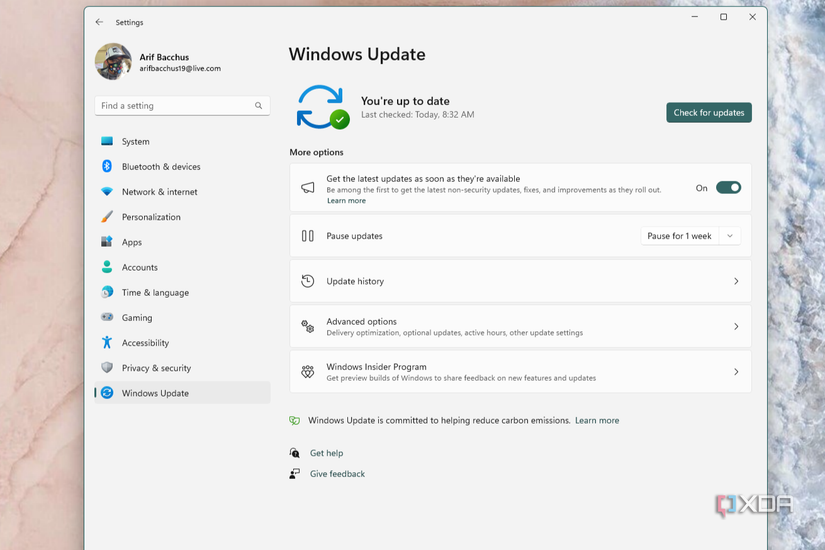
Task: Expand Update history chevron
Action: click(x=736, y=281)
